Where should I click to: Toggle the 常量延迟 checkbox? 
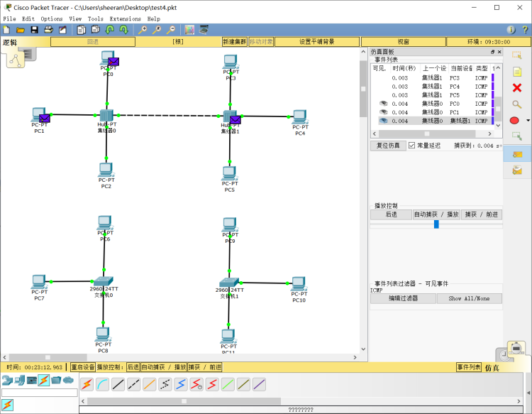coord(411,146)
